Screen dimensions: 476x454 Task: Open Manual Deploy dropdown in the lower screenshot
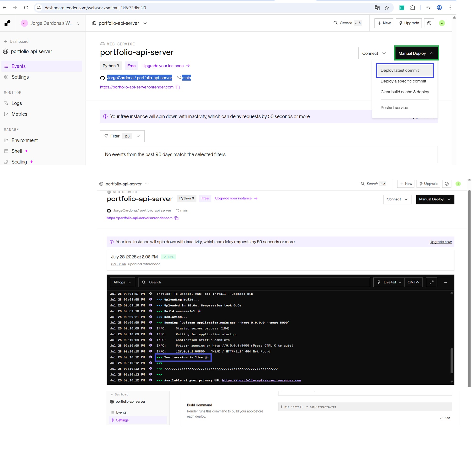point(435,199)
